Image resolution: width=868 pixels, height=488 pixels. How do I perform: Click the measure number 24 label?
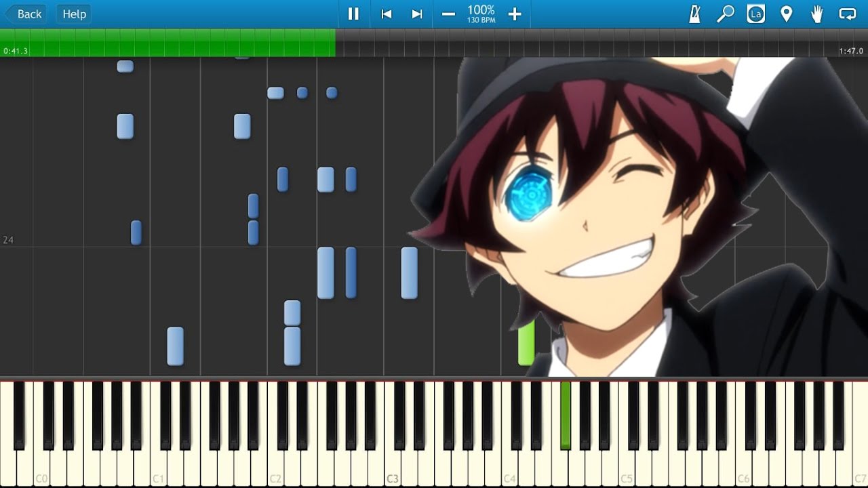click(8, 240)
